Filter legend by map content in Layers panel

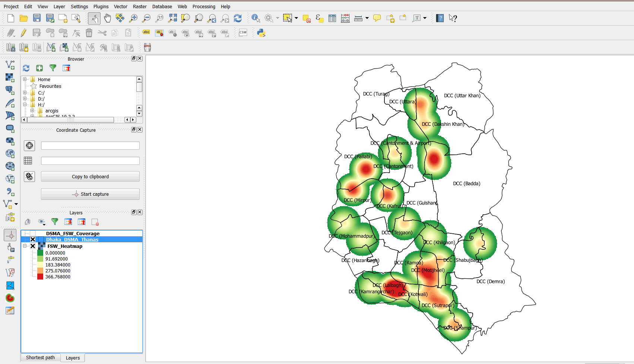(x=55, y=222)
